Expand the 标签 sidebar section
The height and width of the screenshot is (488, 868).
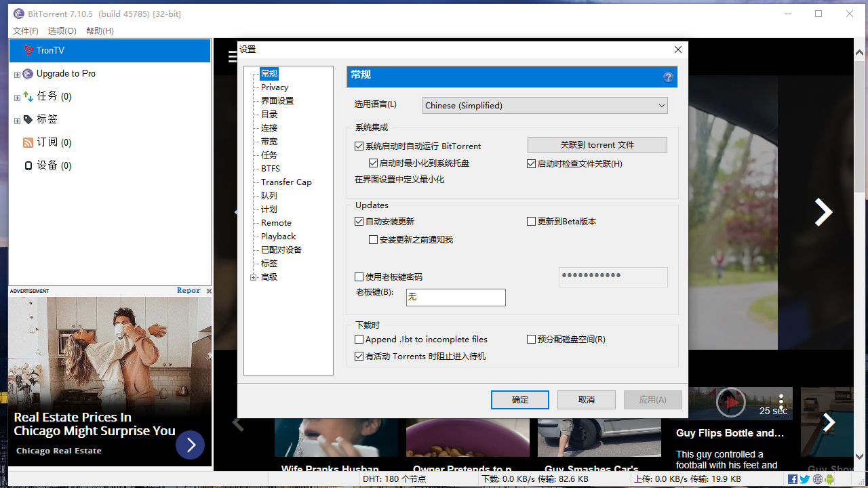click(17, 119)
